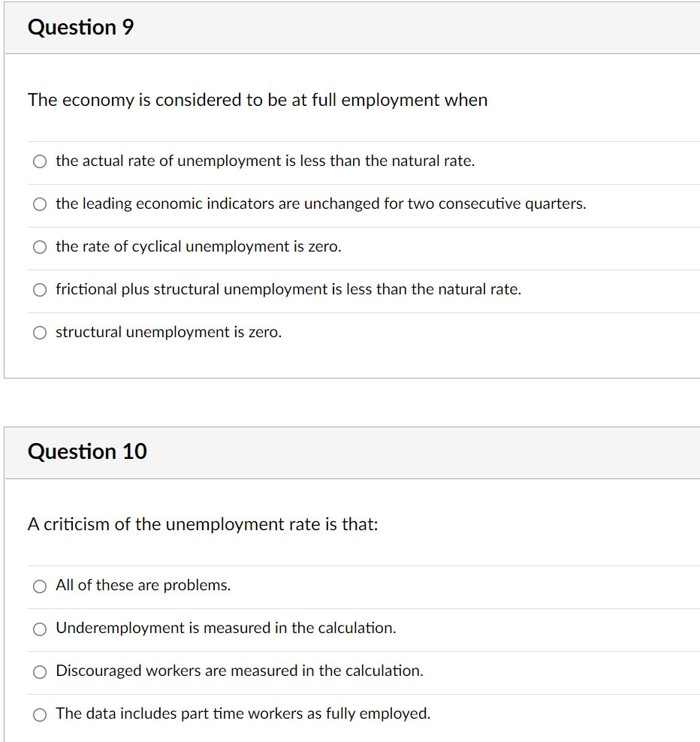Click the discouraged workers answer text
Viewport: 700px width, 742px height.
click(238, 671)
